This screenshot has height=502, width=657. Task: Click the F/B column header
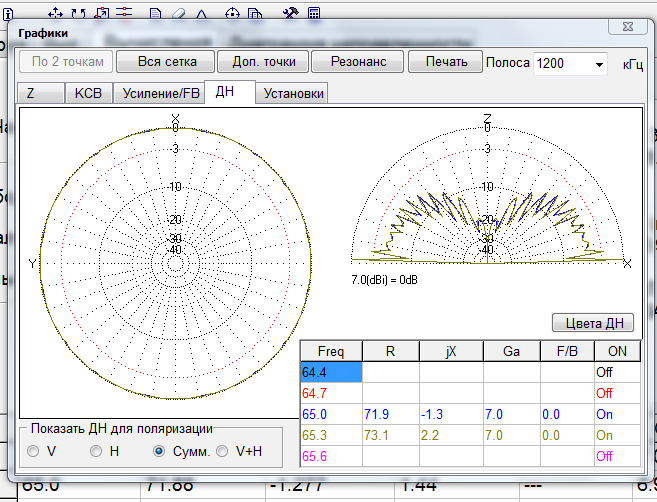567,351
